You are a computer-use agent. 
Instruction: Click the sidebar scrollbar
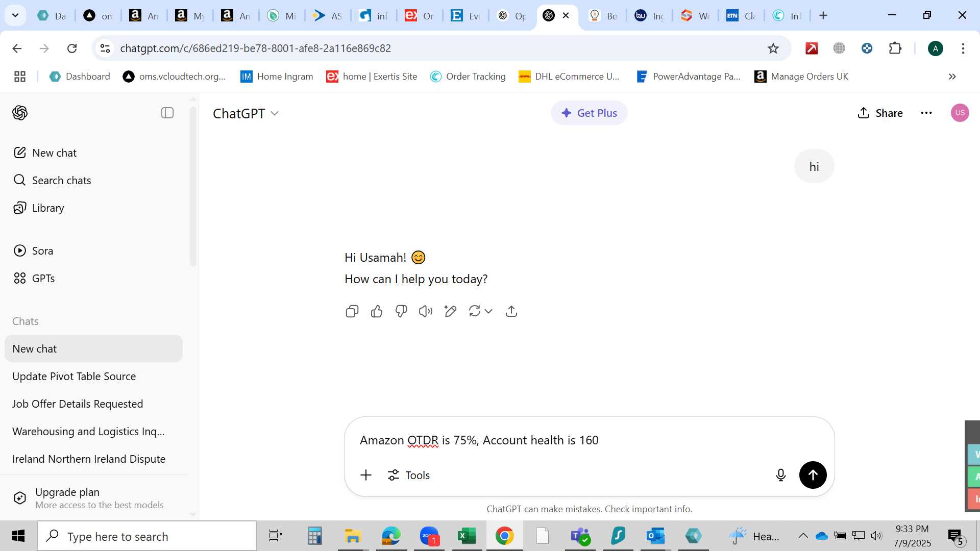coord(193,186)
